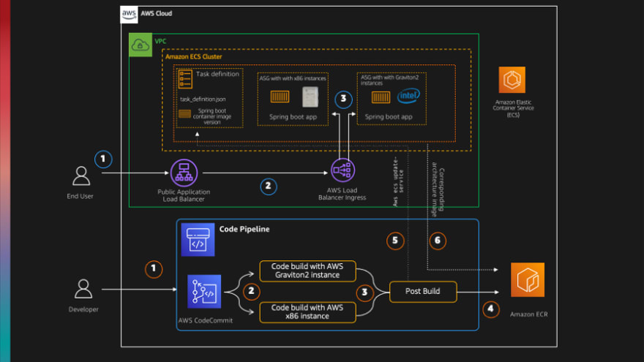Select the AWS Load Balancer Ingress icon
The height and width of the screenshot is (362, 644).
[x=342, y=170]
